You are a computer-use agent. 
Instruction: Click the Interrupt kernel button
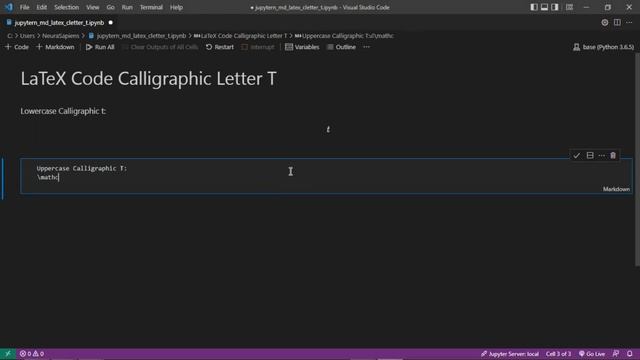pyautogui.click(x=258, y=47)
